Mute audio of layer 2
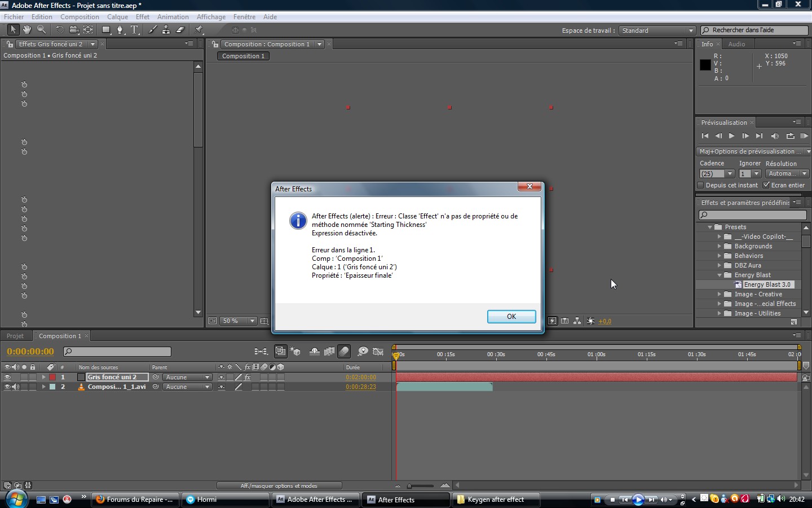812x508 pixels. 15,387
